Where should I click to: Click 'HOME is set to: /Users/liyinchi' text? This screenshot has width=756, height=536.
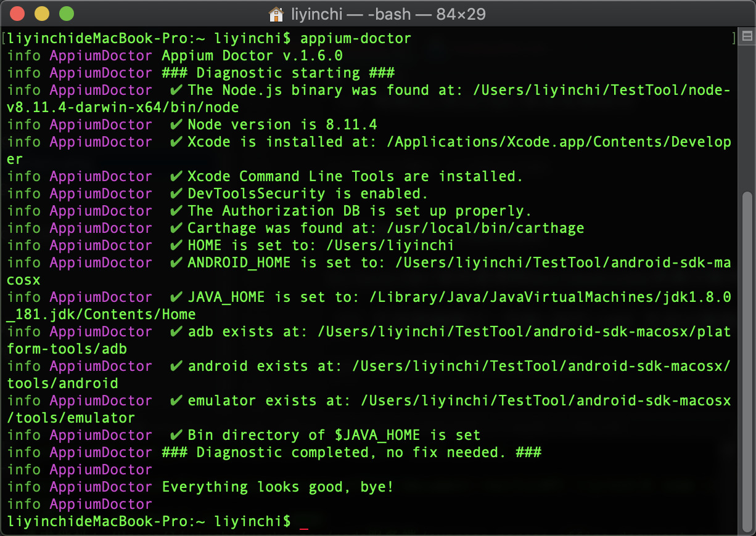321,245
